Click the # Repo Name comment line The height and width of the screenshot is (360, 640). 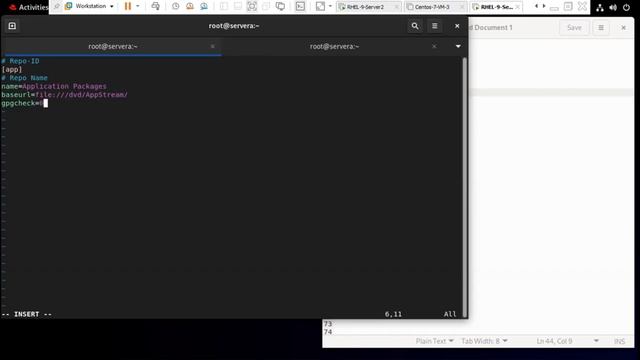pos(24,78)
